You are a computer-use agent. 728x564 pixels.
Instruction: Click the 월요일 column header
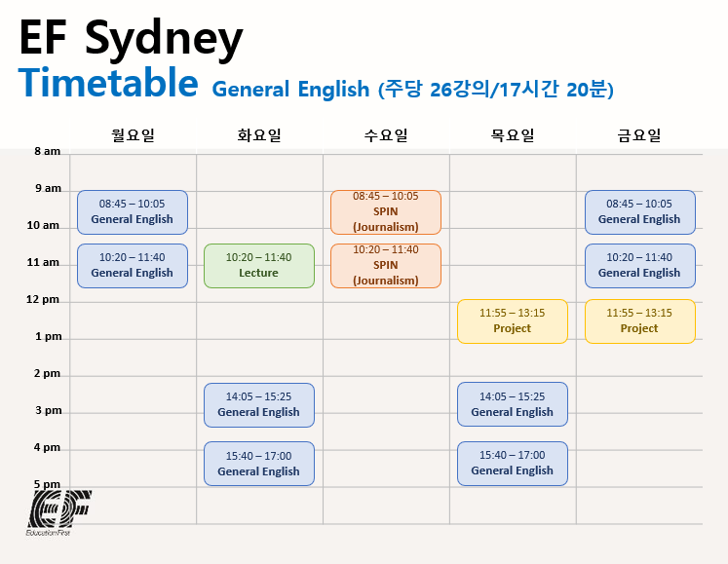click(x=133, y=135)
